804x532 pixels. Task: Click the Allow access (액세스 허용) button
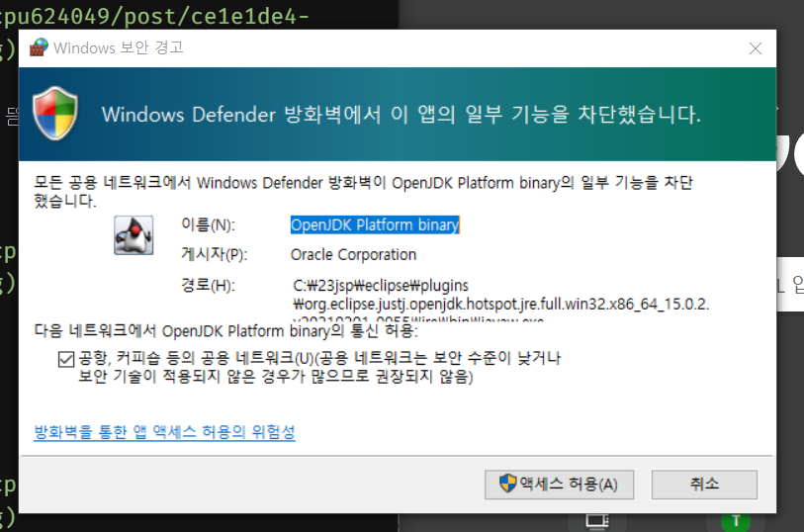click(x=559, y=485)
